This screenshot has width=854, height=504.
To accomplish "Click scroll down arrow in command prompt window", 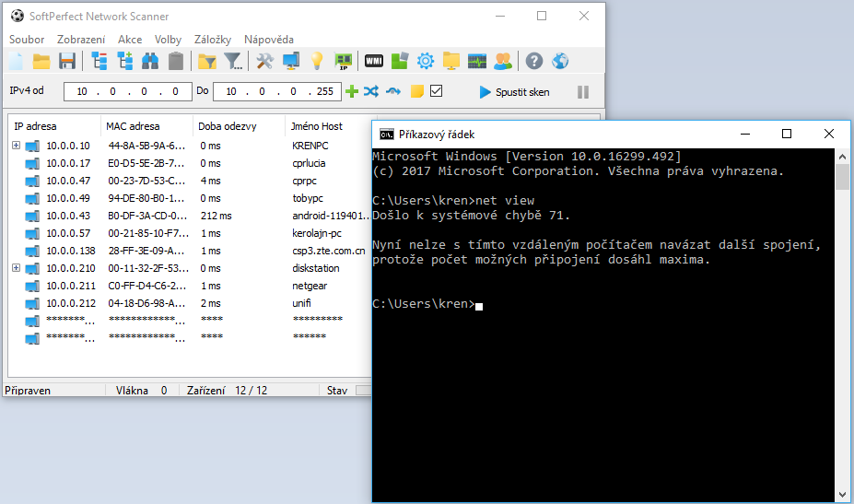I will [x=843, y=495].
